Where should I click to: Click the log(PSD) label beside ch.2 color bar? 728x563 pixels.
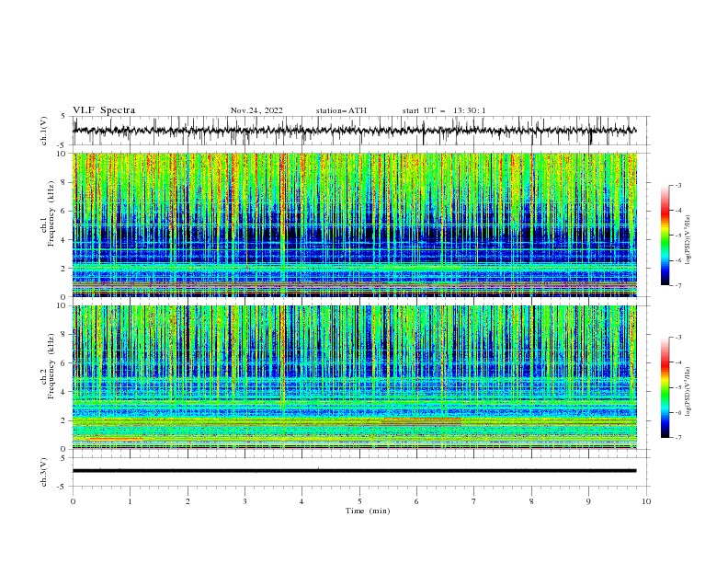[688, 391]
